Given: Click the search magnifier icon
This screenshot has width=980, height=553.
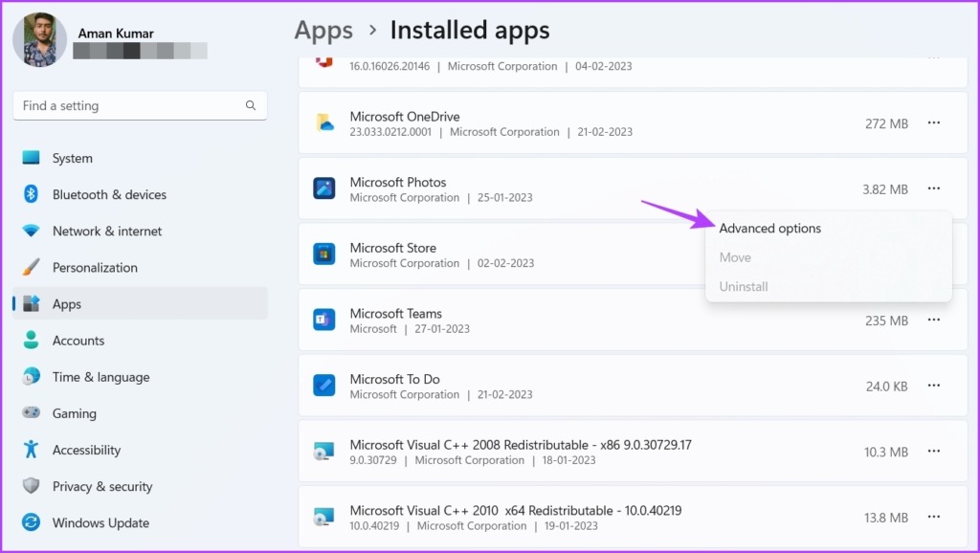Looking at the screenshot, I should click(x=250, y=105).
